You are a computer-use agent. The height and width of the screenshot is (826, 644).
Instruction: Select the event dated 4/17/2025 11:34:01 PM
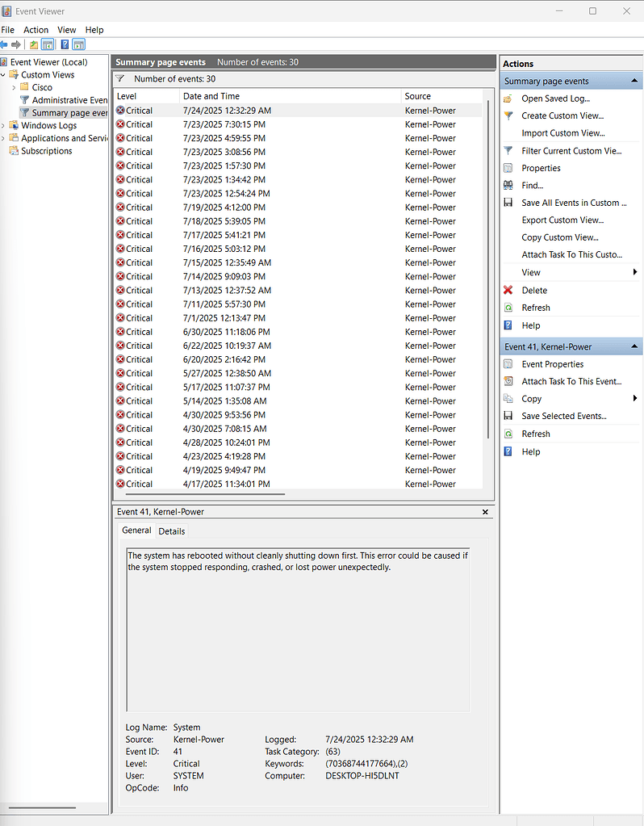298,484
